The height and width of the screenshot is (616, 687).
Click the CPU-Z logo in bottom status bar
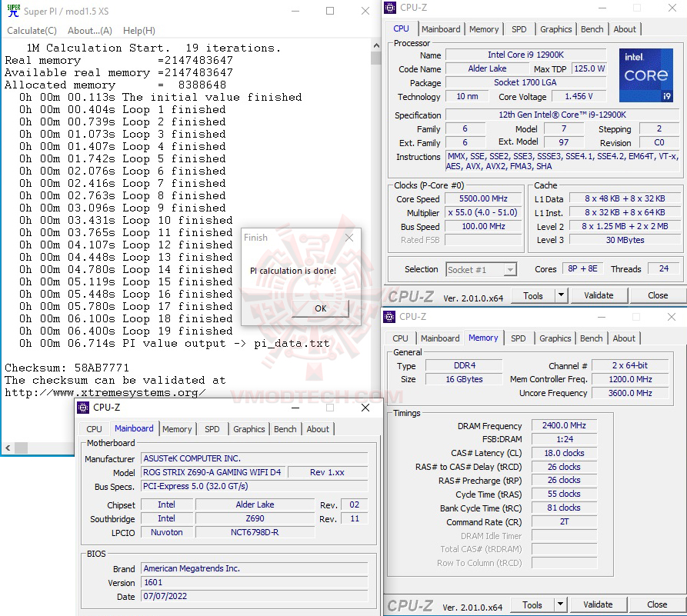click(x=412, y=604)
